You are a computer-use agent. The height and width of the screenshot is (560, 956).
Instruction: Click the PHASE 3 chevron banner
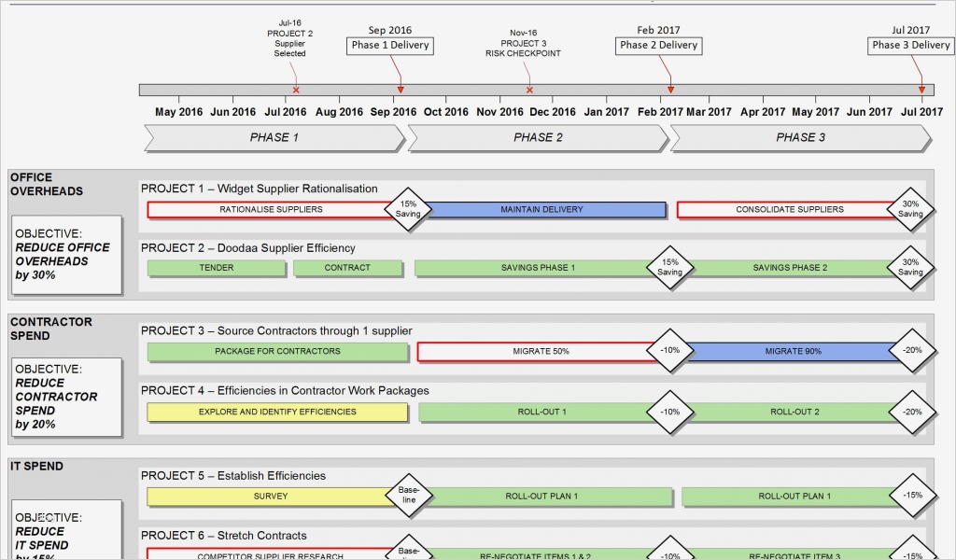(800, 137)
